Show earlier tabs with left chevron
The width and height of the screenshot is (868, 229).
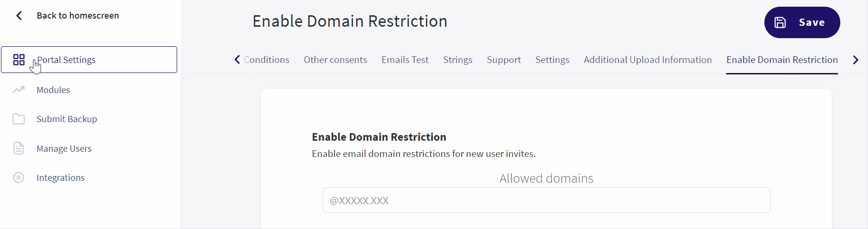[237, 60]
